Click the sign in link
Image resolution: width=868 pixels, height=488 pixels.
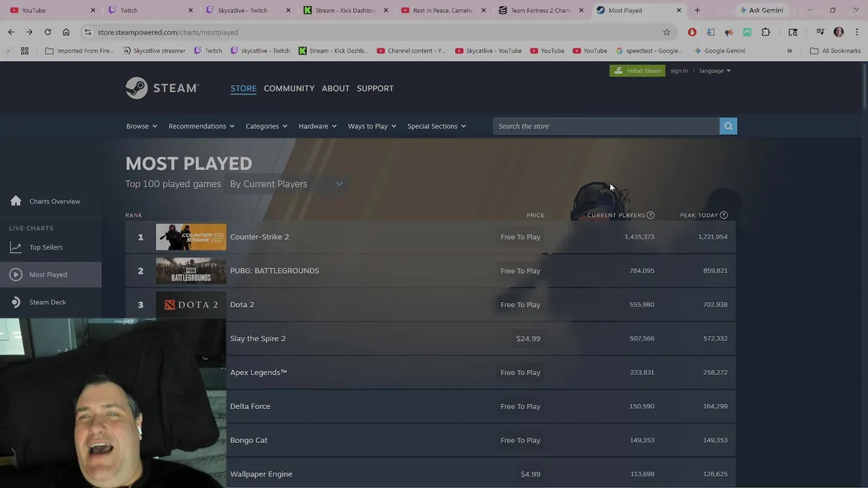679,70
